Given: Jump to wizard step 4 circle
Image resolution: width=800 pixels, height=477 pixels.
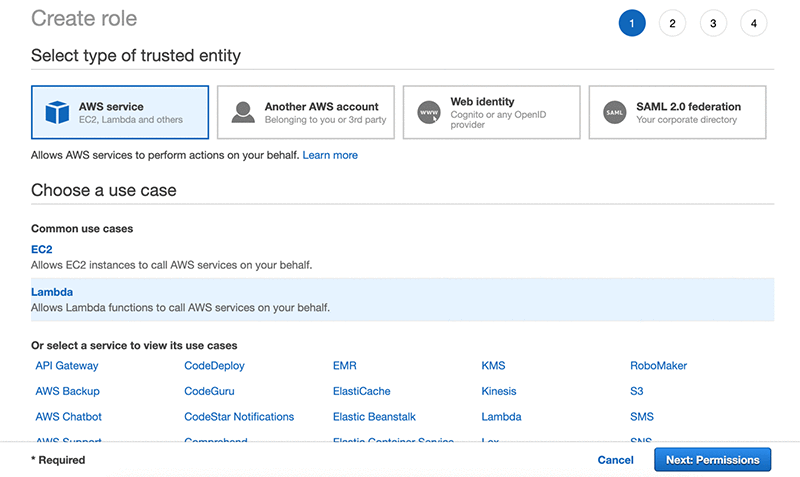Looking at the screenshot, I should tap(754, 23).
